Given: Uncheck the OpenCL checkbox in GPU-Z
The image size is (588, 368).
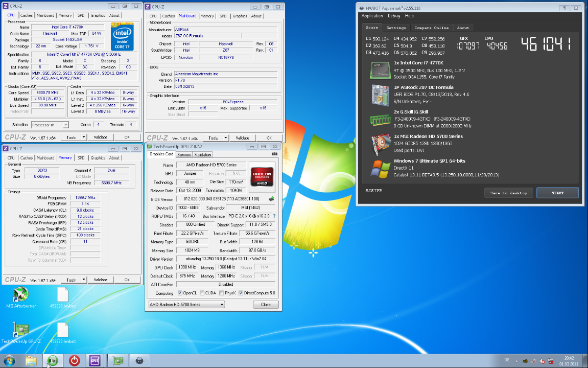Looking at the screenshot, I should click(180, 293).
